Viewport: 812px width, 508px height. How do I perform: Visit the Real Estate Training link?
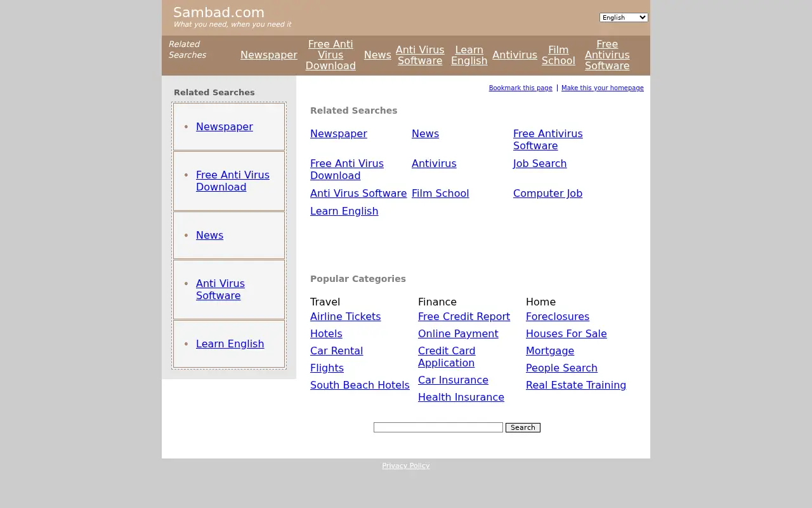[576, 385]
